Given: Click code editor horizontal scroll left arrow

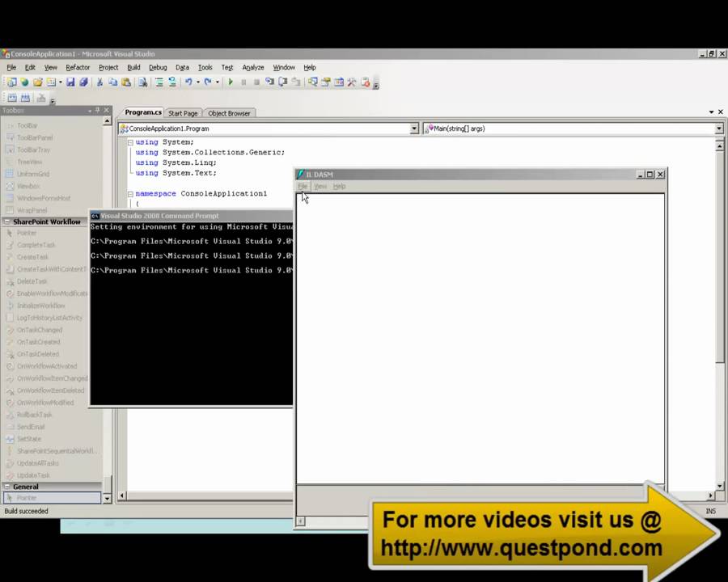Looking at the screenshot, I should tap(122, 496).
